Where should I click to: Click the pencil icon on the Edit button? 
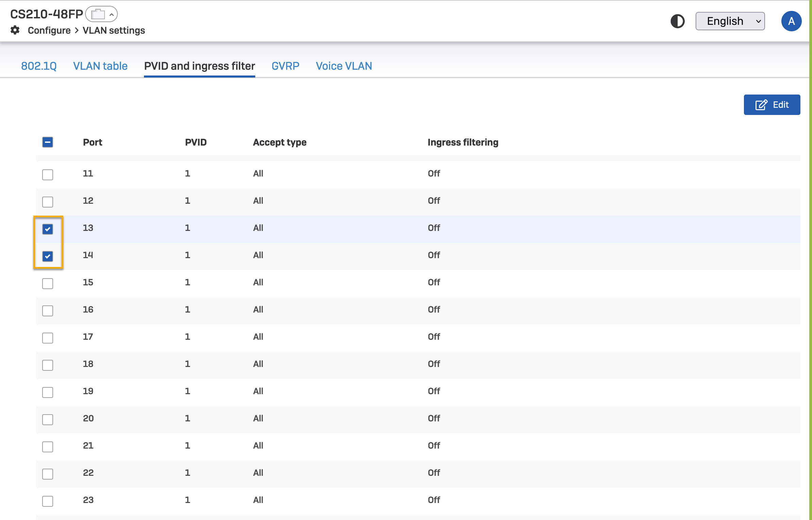[x=761, y=105]
